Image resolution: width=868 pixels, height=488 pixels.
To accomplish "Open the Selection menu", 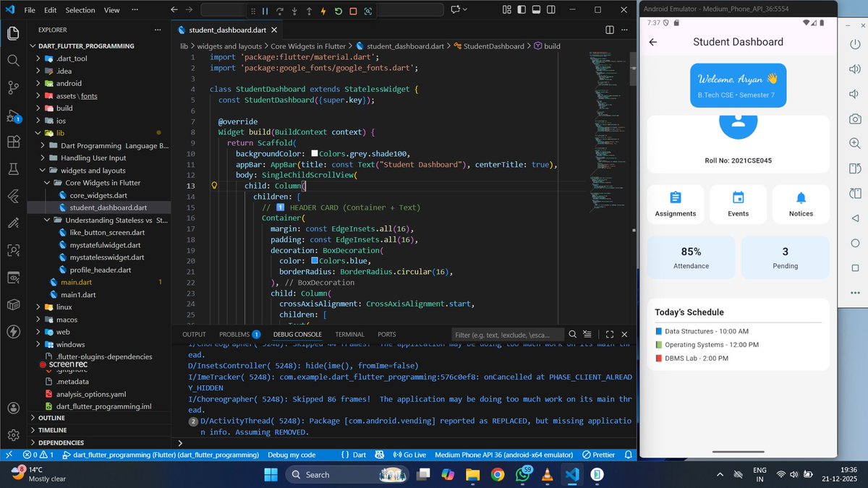I will click(80, 10).
